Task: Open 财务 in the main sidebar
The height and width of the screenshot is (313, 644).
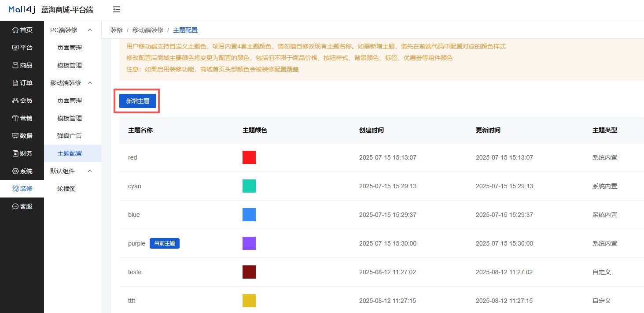Action: tap(22, 153)
